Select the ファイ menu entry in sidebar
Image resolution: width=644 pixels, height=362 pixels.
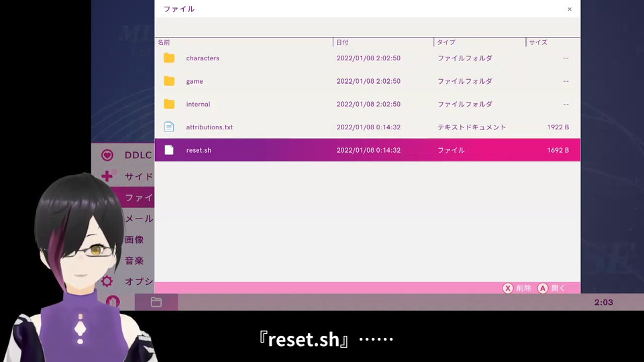pos(139,198)
